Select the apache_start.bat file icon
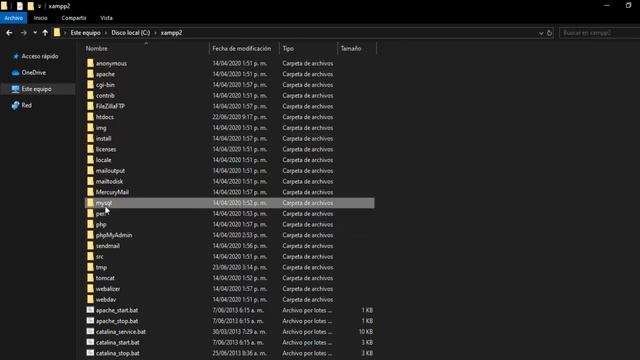Image resolution: width=640 pixels, height=360 pixels. pos(90,310)
